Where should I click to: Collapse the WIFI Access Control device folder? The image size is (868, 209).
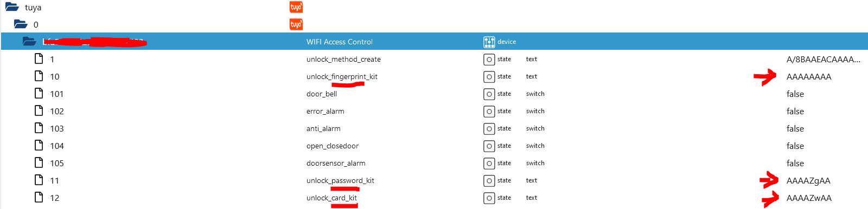29,41
